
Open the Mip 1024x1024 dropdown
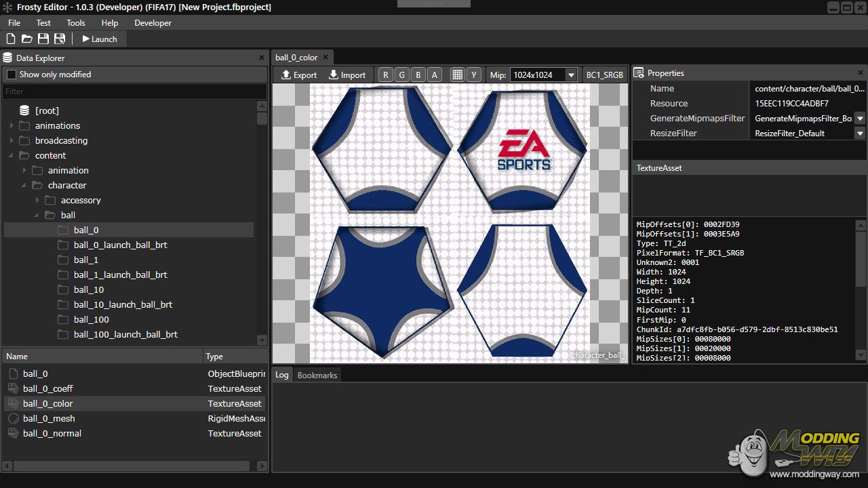click(571, 75)
